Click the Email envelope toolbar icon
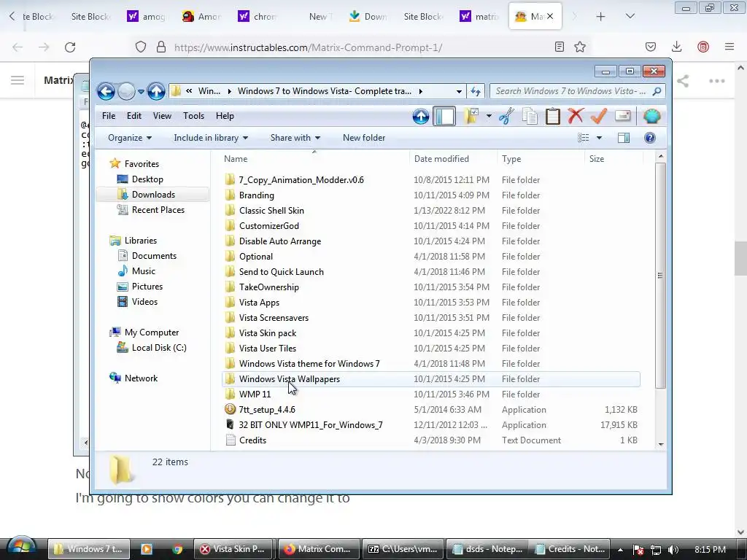 (x=623, y=116)
